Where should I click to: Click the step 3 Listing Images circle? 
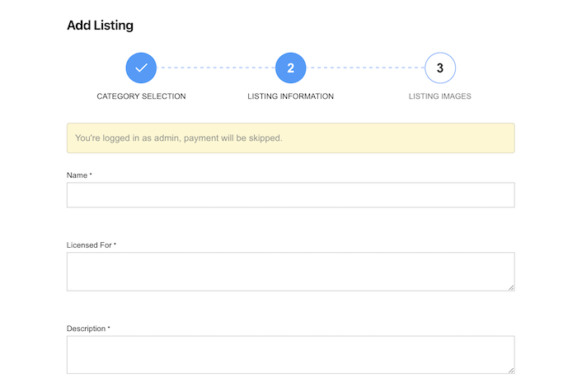tap(440, 68)
